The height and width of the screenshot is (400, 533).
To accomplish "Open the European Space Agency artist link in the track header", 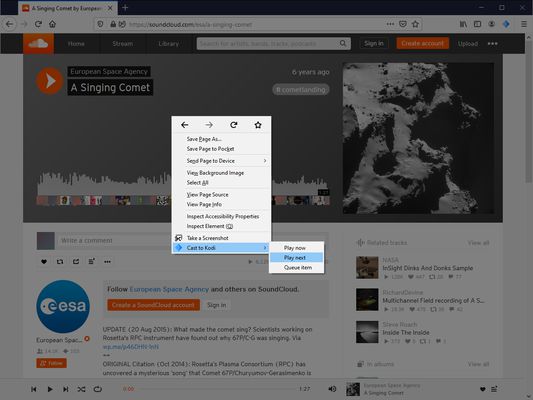I will point(109,71).
